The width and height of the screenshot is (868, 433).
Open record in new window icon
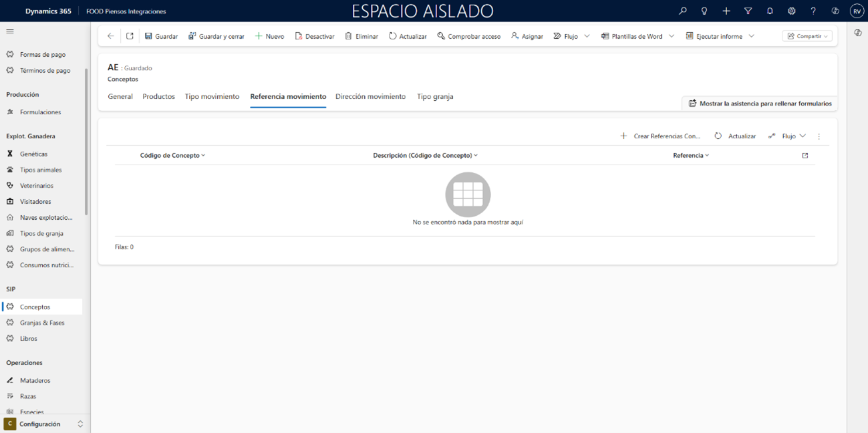[130, 36]
